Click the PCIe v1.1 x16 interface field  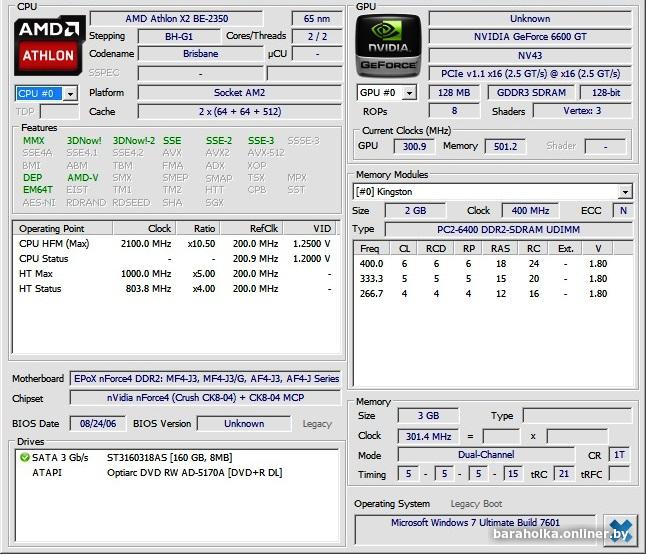pyautogui.click(x=530, y=74)
